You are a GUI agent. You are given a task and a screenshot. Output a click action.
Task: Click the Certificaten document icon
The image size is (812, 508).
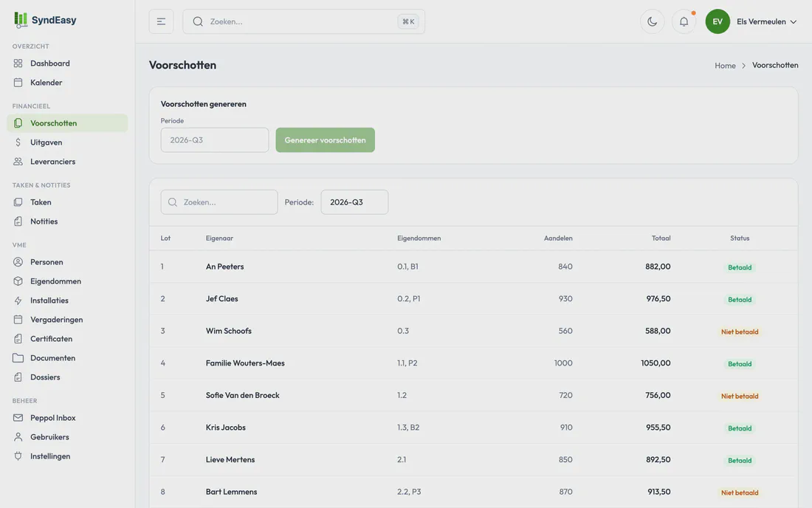click(x=18, y=339)
